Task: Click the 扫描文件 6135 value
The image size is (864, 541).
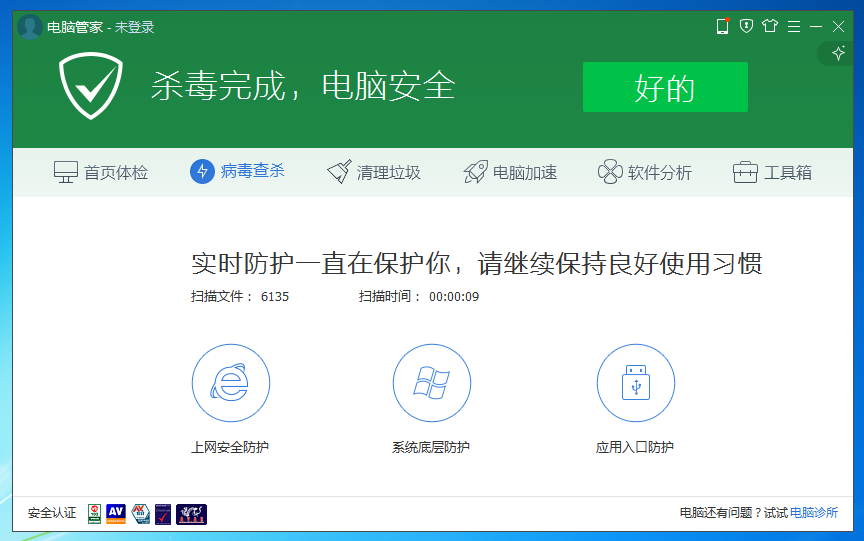Action: (x=275, y=297)
